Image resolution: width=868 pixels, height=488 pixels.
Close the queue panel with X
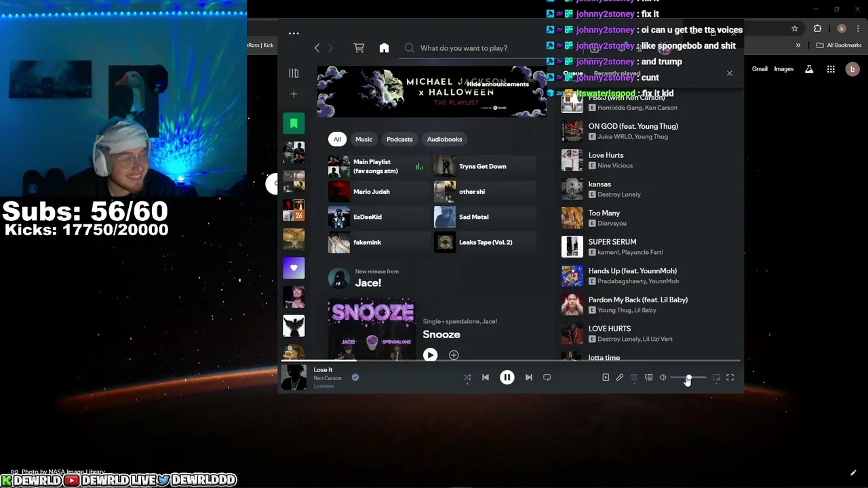[730, 73]
